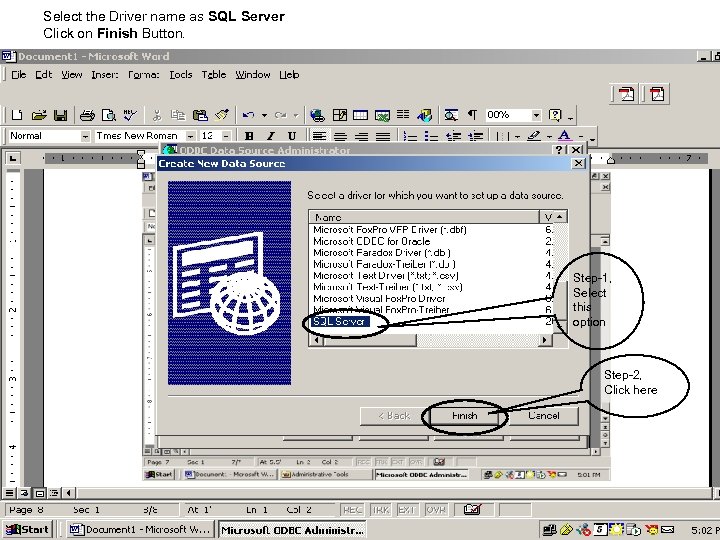Open the Edit menu

[44, 74]
